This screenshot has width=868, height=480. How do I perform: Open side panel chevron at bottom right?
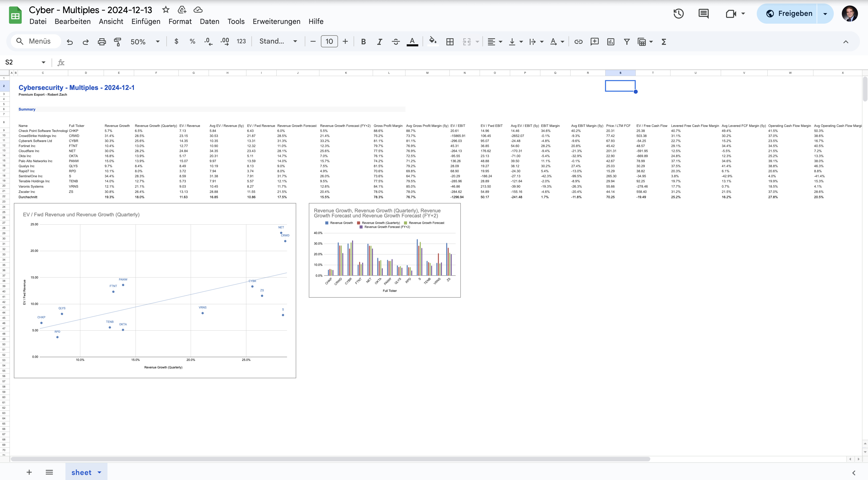click(x=853, y=473)
